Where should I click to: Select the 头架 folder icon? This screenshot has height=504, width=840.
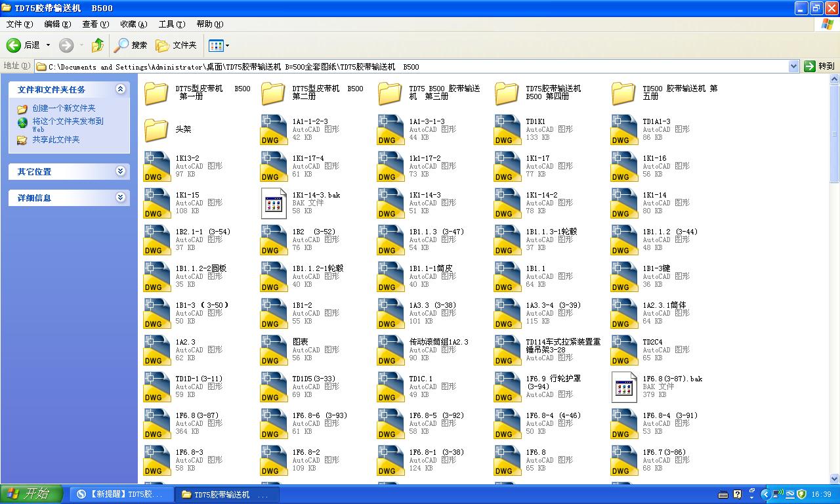157,129
